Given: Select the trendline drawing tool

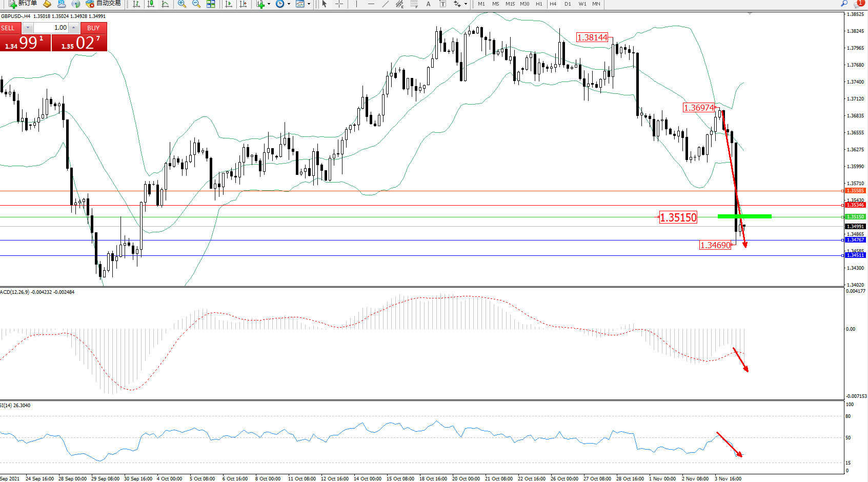Looking at the screenshot, I should [x=385, y=4].
